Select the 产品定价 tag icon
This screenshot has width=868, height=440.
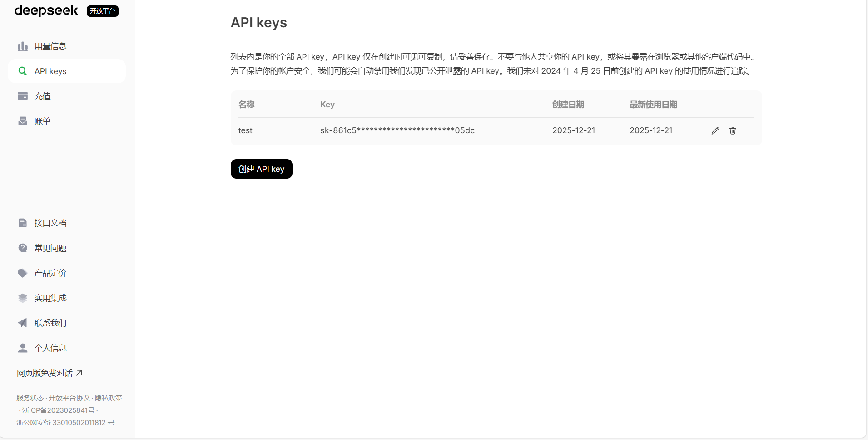[x=23, y=273]
